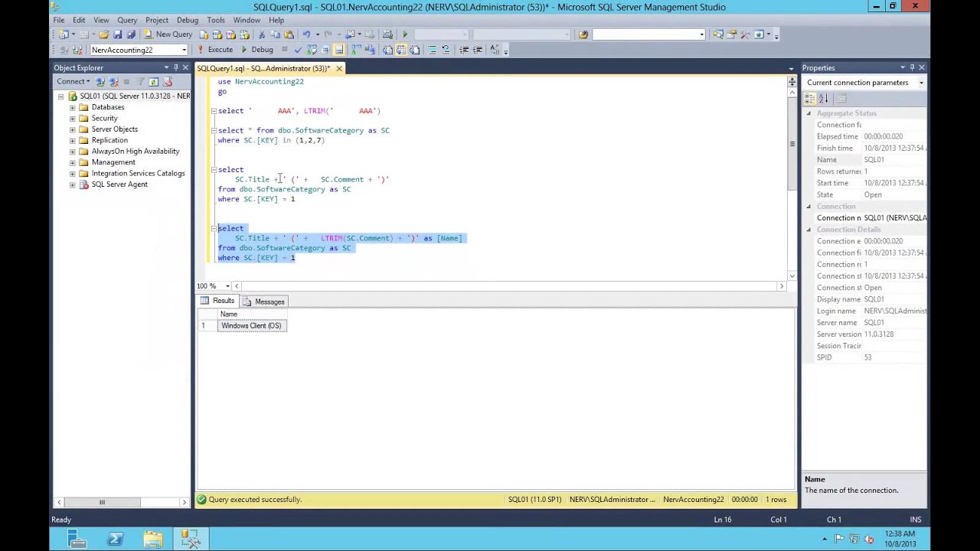Open the Query menu
Viewport: 980px width, 551px height.
127,20
